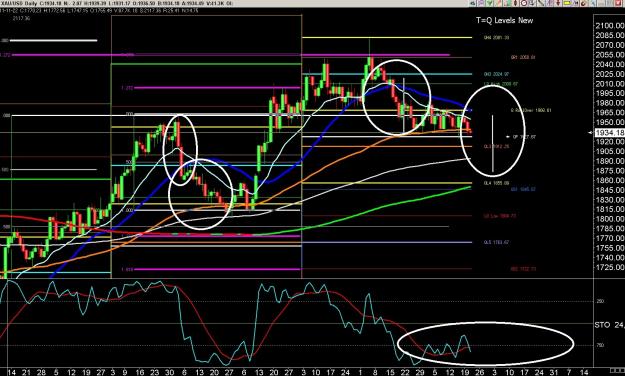This screenshot has height=376, width=625.
Task: Select the diagonal trend line tool icon
Action: (x=541, y=3)
